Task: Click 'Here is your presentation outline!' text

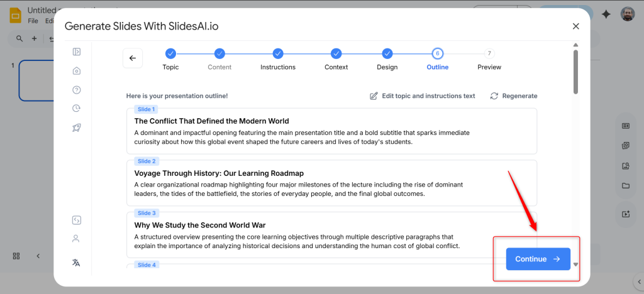Action: [x=177, y=96]
